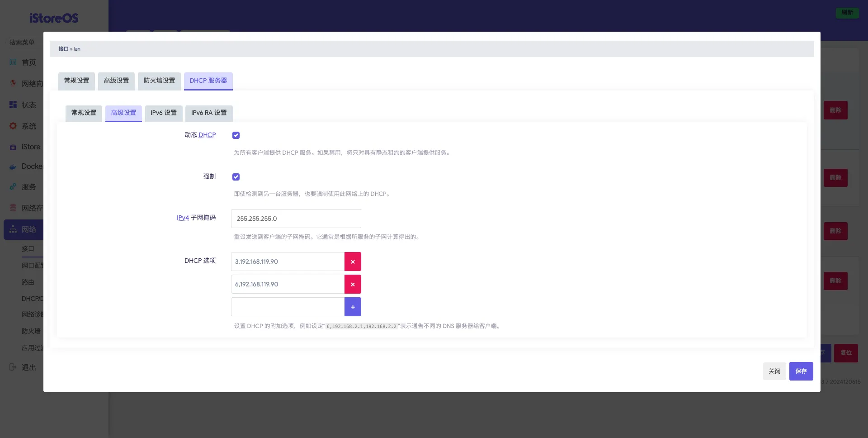Open the top-level advanced settings tab
Viewport: 868px width, 438px height.
click(116, 81)
